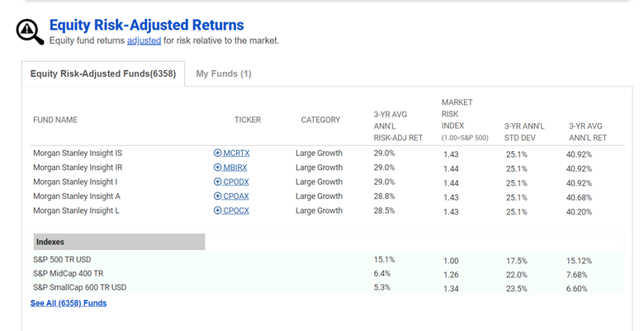Select the Equity Risk-Adjusted Funds(6358) tab
Viewport: 644px width, 331px height.
[x=103, y=74]
